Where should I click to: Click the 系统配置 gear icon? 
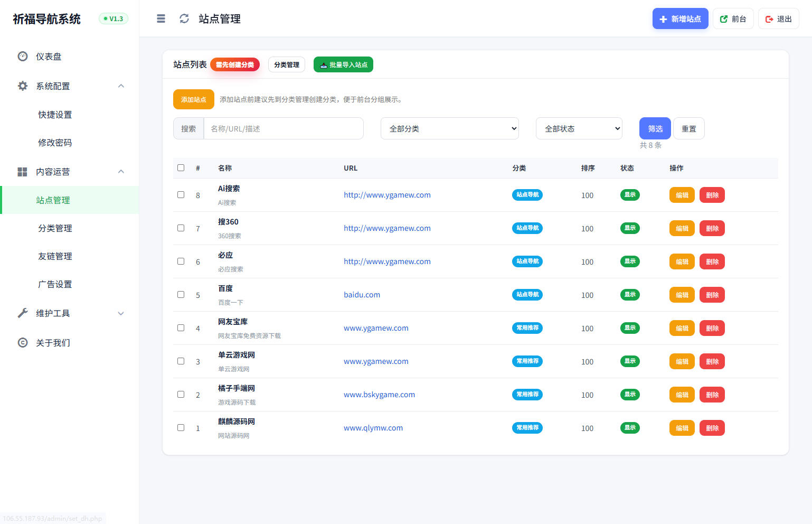(x=23, y=86)
